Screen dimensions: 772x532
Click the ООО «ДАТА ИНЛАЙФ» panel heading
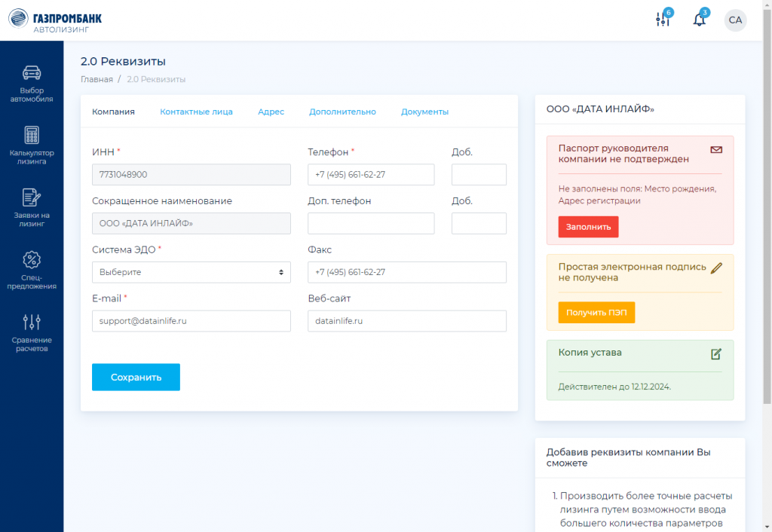click(600, 109)
